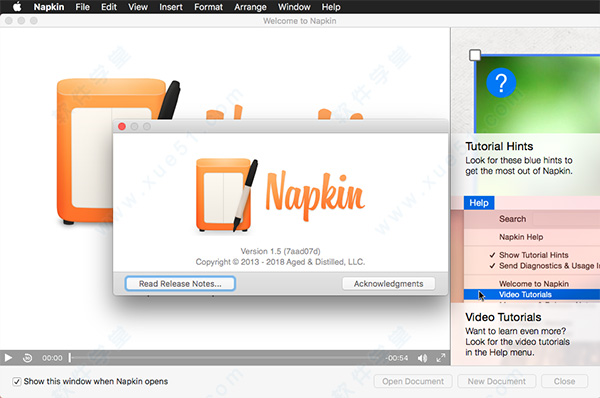
Task: Click the Search entry in illustration
Action: [x=512, y=219]
